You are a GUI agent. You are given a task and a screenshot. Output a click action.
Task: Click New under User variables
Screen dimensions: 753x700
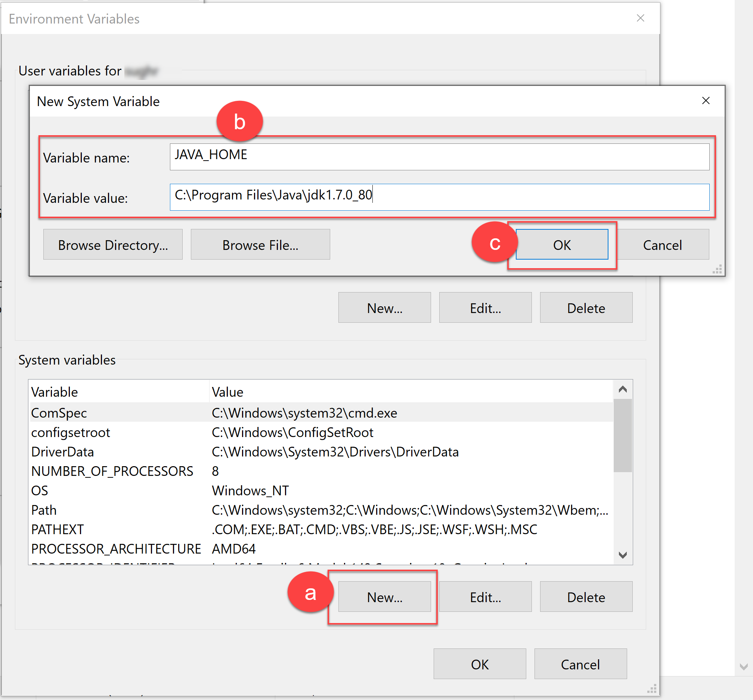pyautogui.click(x=384, y=307)
